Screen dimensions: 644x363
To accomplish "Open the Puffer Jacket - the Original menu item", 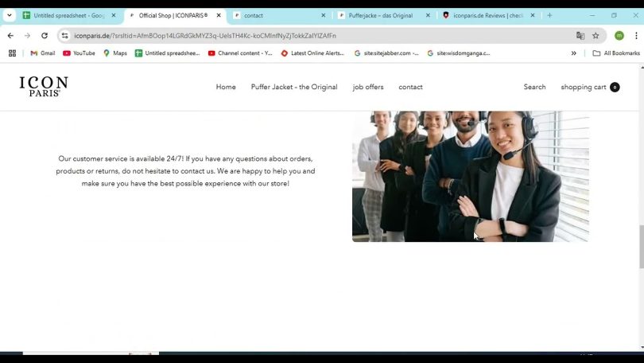I will coord(294,88).
